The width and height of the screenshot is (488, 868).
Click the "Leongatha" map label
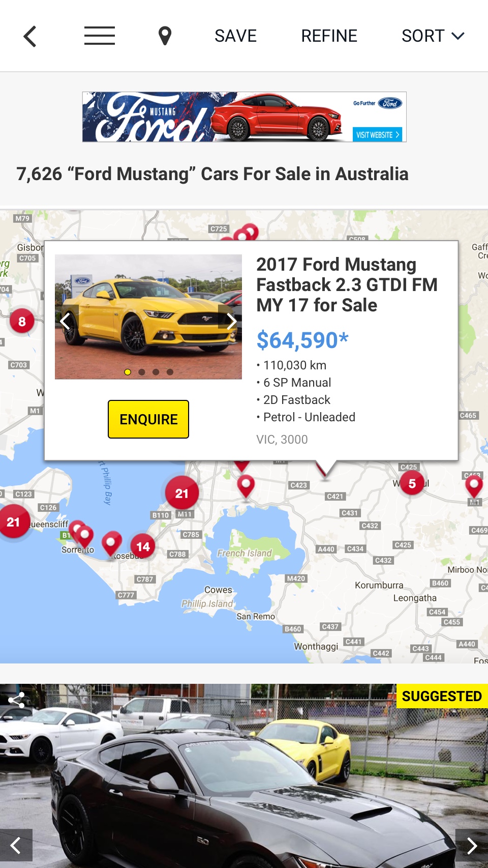pyautogui.click(x=415, y=598)
